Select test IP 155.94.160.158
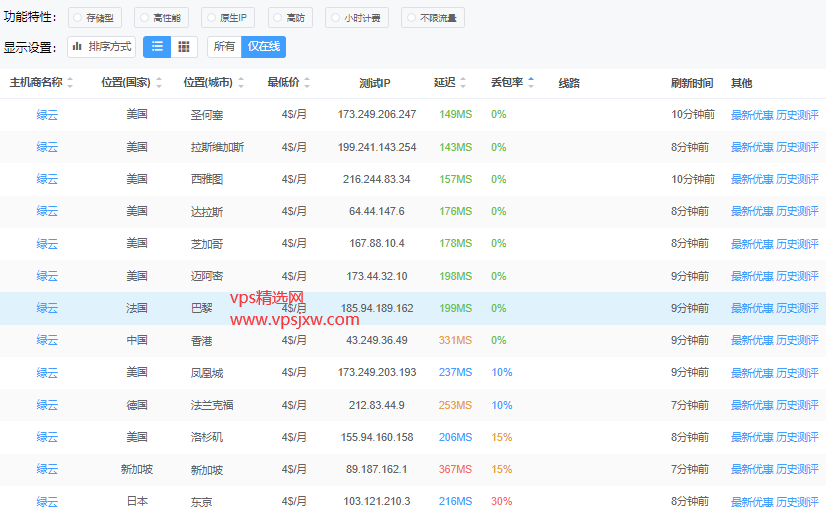The image size is (826, 517). 377,437
